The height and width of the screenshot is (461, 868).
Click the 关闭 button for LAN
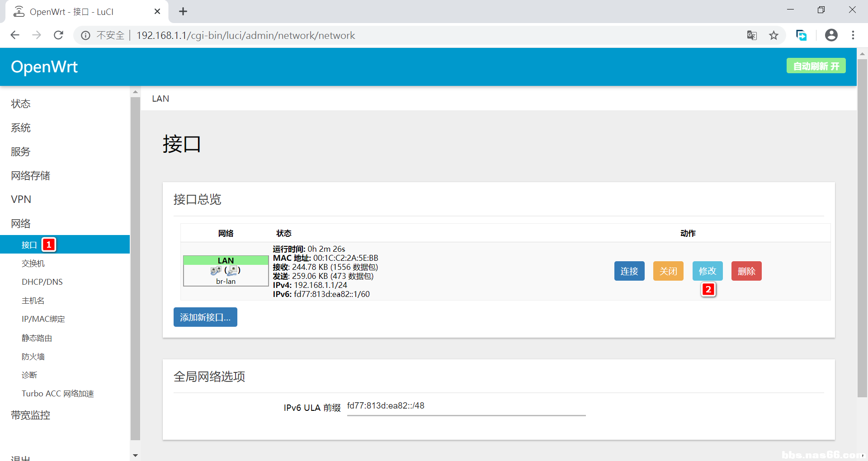click(x=668, y=271)
